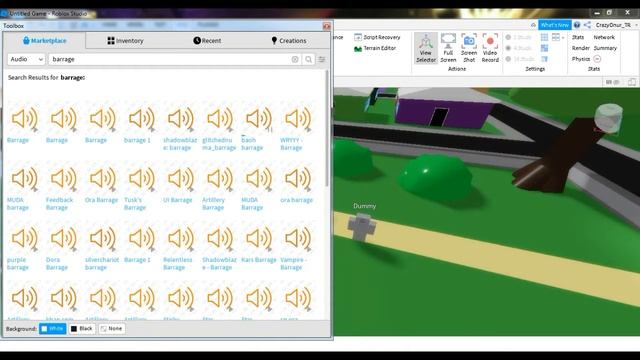
Task: Open the Recent tab
Action: (x=207, y=41)
